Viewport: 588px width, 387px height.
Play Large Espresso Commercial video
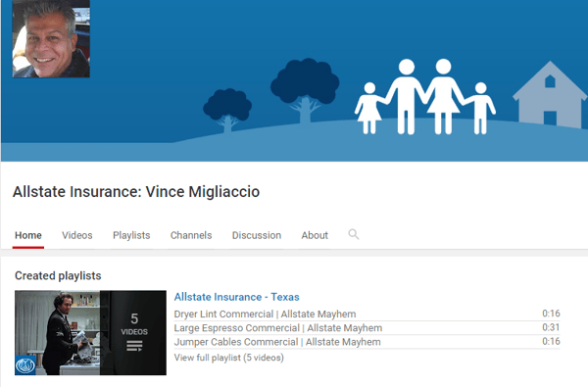pyautogui.click(x=278, y=328)
